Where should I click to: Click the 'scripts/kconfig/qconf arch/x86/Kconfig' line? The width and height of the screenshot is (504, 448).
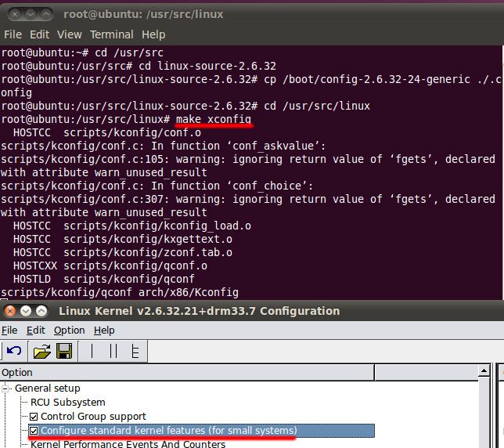tap(120, 292)
